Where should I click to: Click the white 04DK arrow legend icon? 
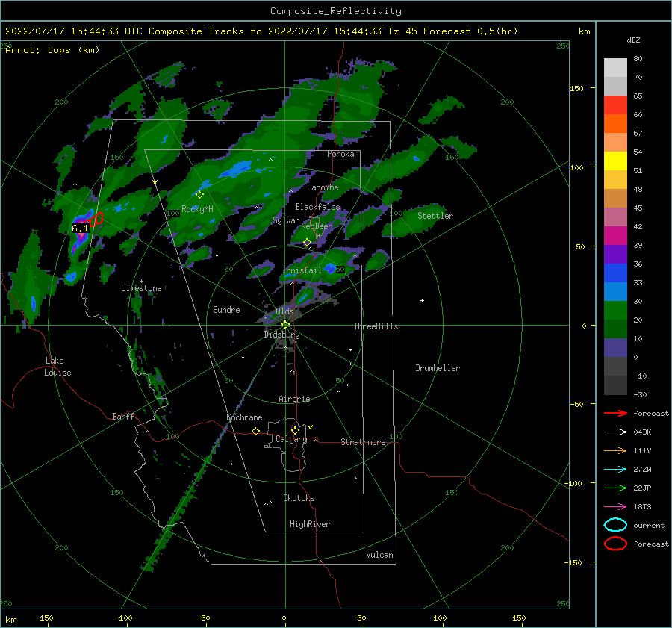[615, 432]
